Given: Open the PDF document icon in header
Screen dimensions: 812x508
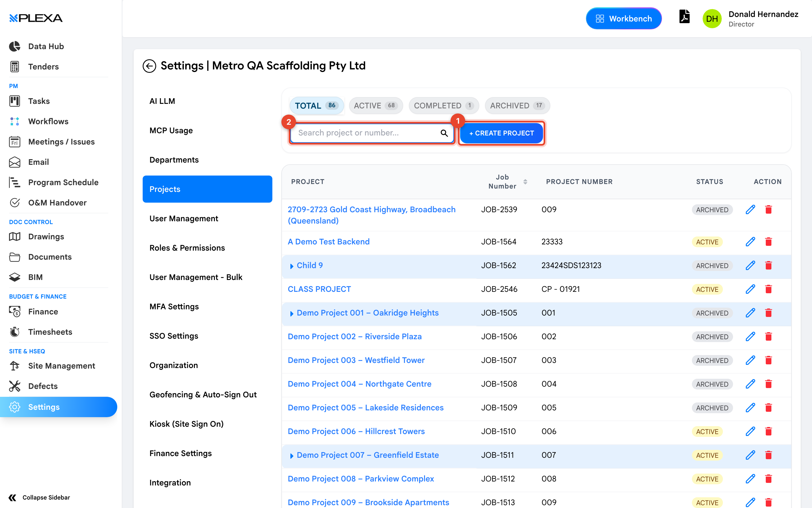Looking at the screenshot, I should click(684, 17).
